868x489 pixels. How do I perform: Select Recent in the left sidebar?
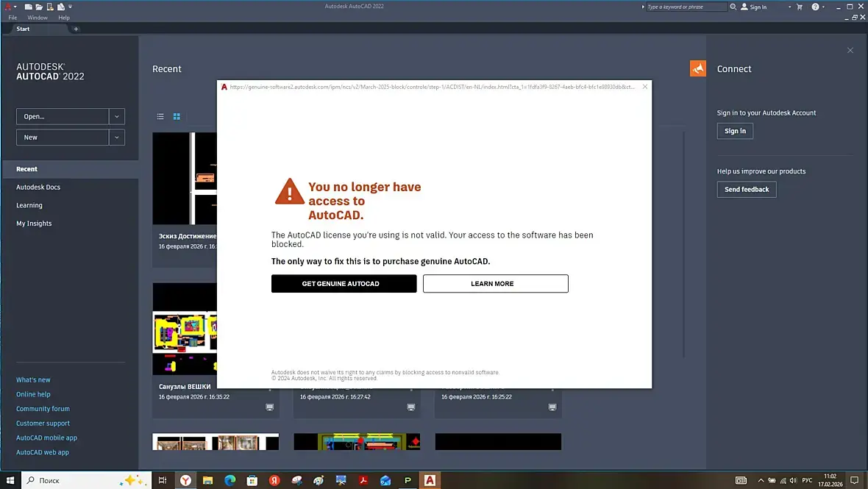coord(70,169)
